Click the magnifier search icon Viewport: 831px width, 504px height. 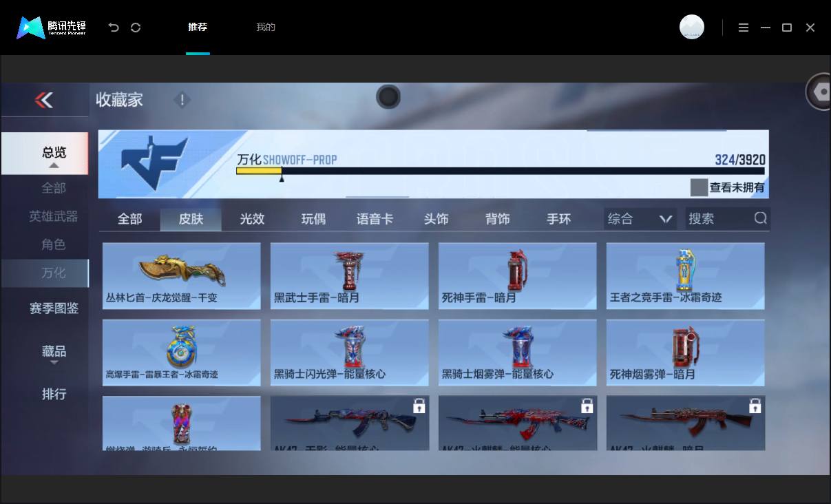click(x=760, y=218)
